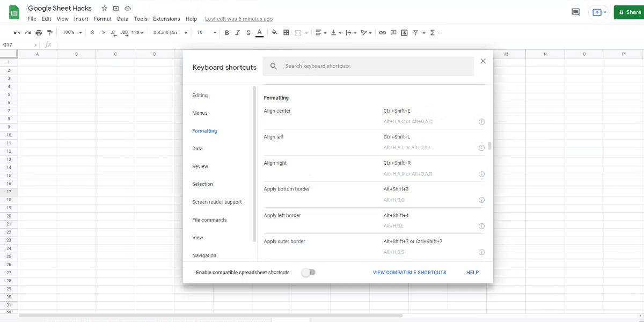Open the Insert menu
This screenshot has width=644, height=322.
tap(81, 19)
